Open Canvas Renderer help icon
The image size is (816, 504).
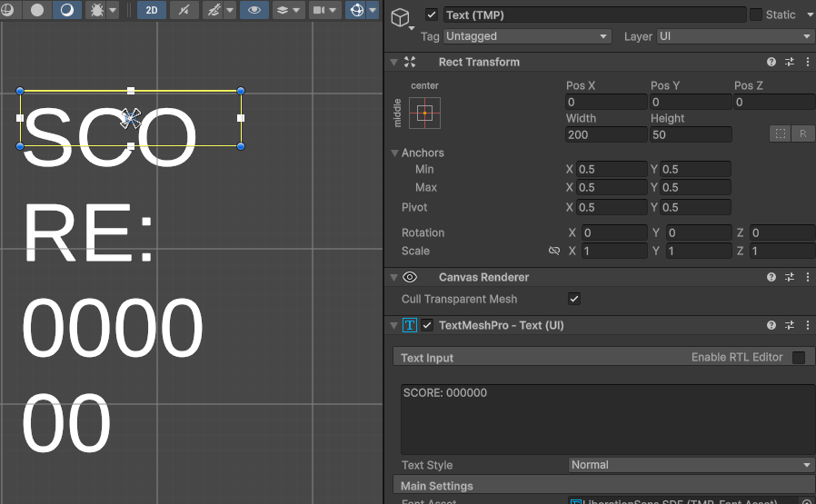(771, 277)
